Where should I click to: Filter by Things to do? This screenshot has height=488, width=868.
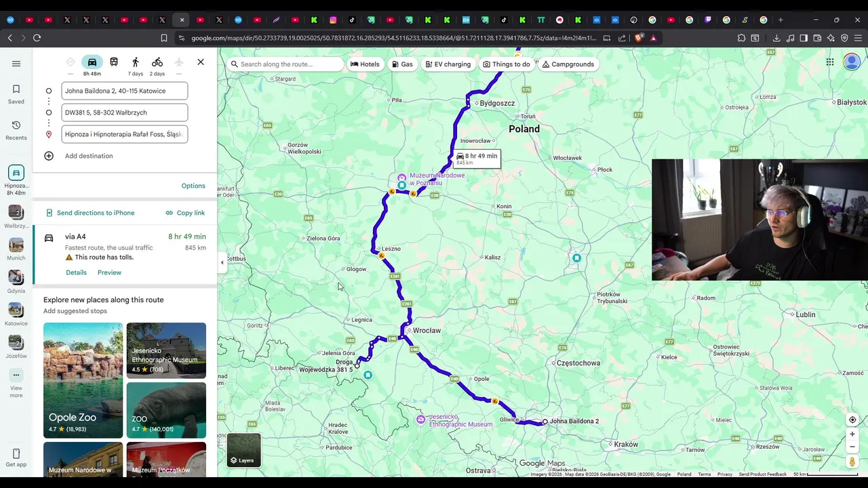click(x=507, y=64)
